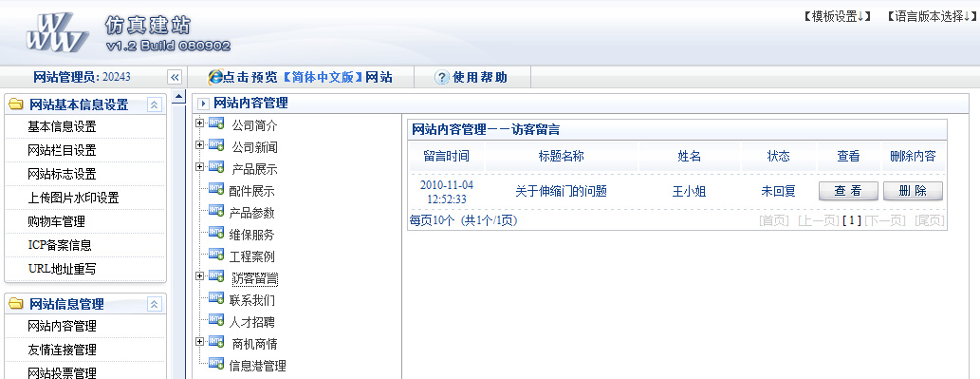Click pagination 下一页 link
Screen dimensions: 980x379
[x=885, y=220]
